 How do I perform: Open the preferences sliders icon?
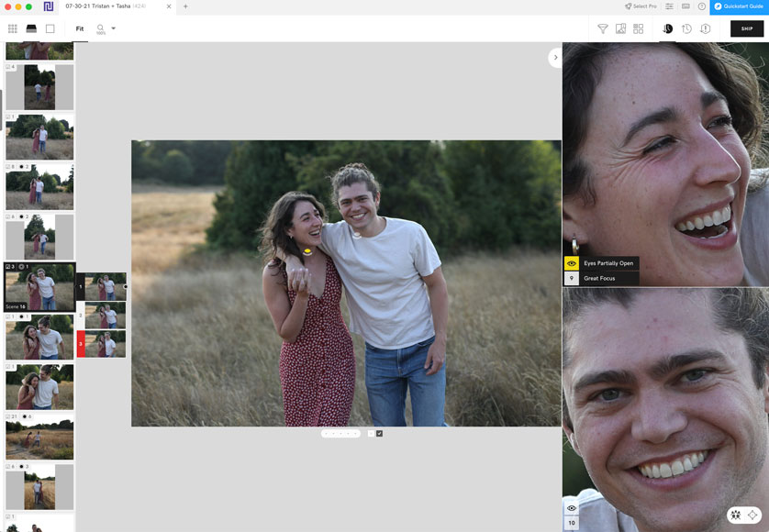(x=670, y=6)
